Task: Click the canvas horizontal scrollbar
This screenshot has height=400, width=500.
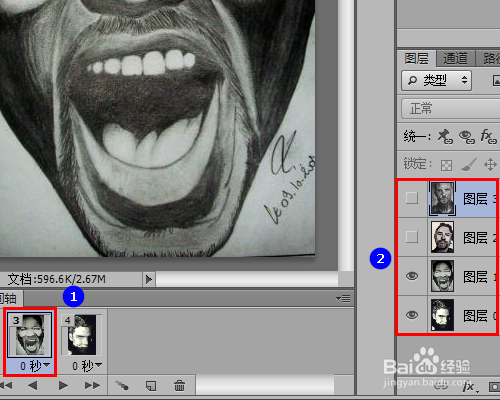Action: (247, 279)
